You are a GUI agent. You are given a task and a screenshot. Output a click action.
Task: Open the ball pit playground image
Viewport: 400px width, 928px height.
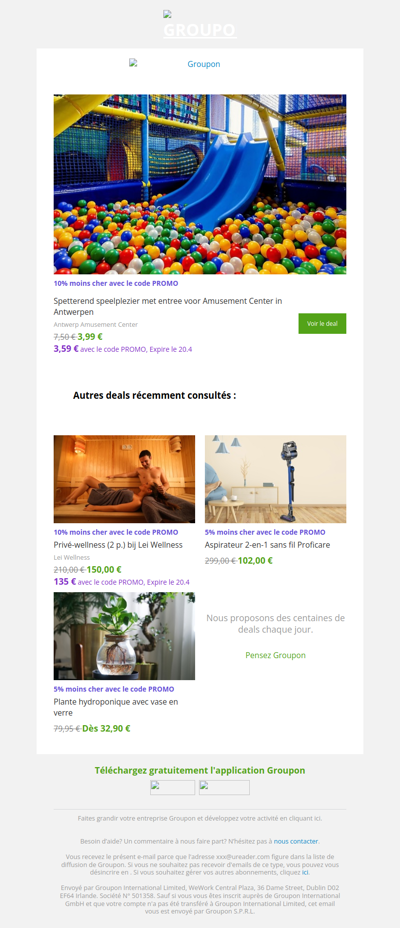(200, 184)
